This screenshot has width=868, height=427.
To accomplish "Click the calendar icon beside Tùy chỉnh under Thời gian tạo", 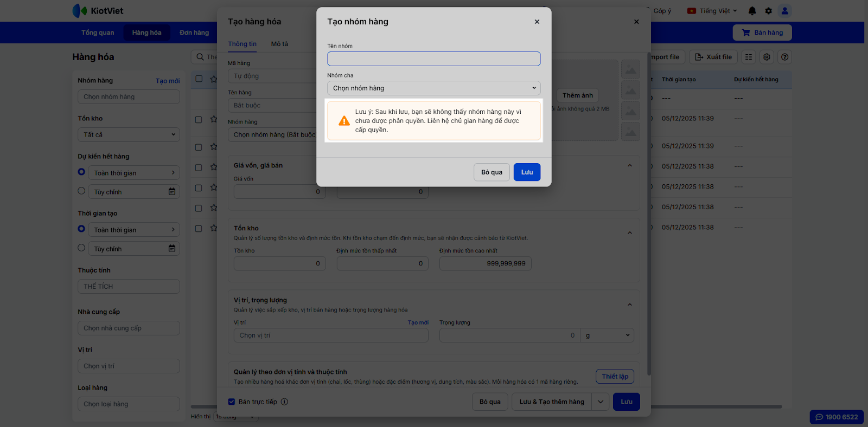I will pos(172,248).
